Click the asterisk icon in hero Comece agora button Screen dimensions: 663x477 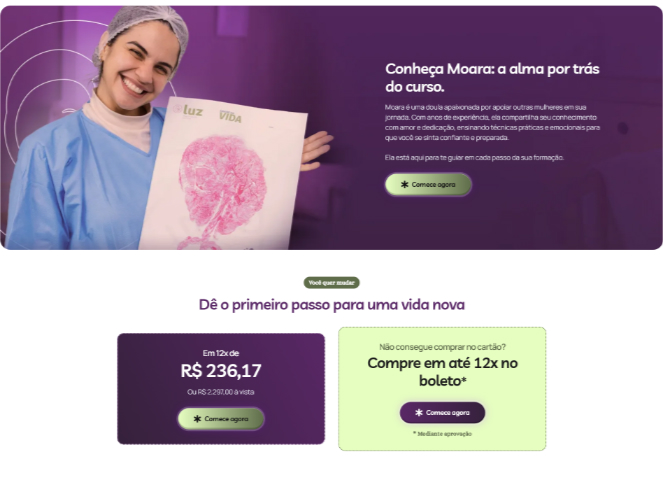[x=405, y=184]
